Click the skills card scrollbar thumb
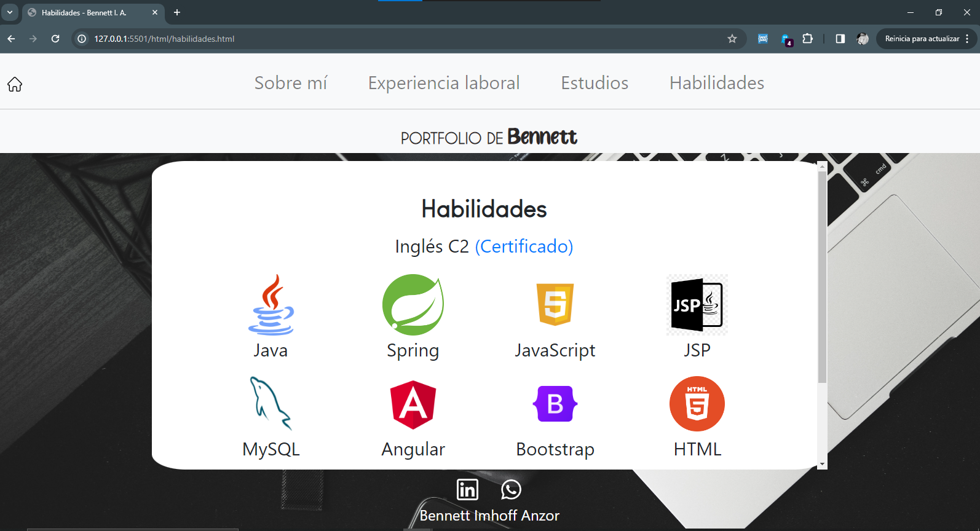This screenshot has width=980, height=531. (822, 277)
